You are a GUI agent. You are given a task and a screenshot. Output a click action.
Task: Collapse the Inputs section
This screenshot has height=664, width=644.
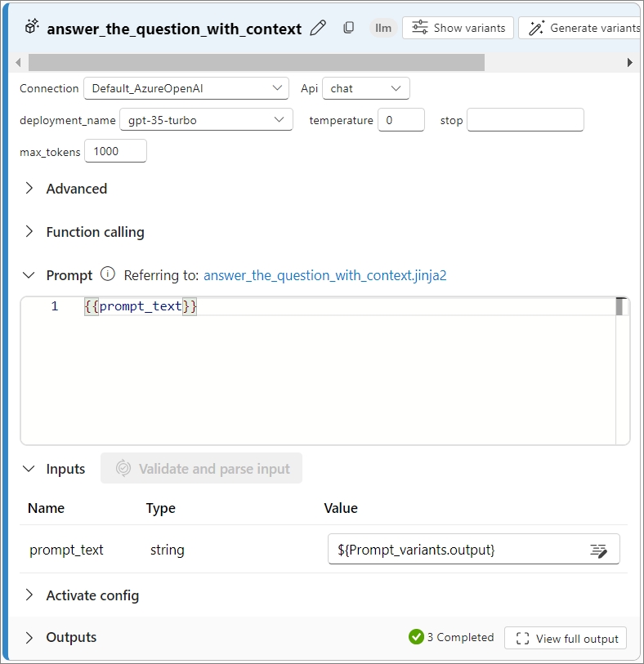tap(29, 469)
